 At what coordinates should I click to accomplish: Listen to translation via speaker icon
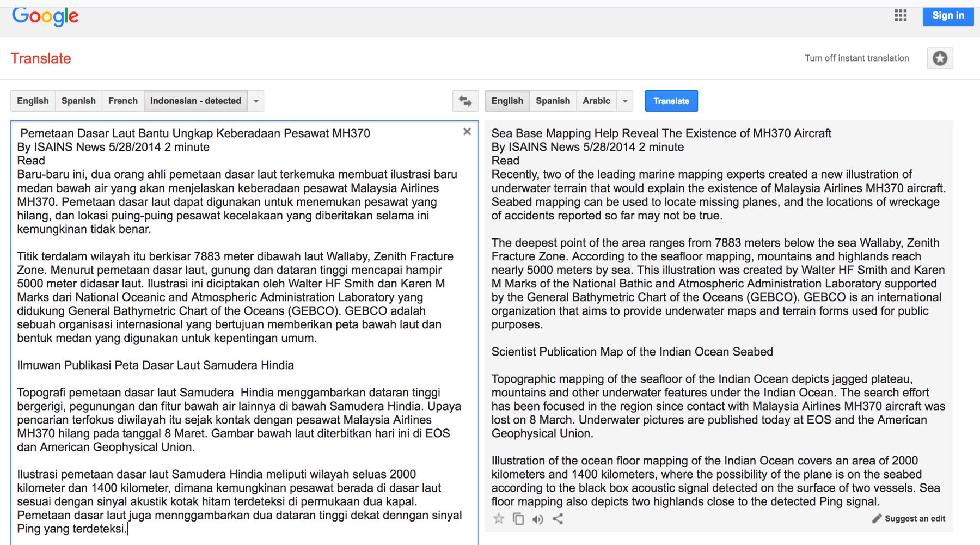coord(538,519)
